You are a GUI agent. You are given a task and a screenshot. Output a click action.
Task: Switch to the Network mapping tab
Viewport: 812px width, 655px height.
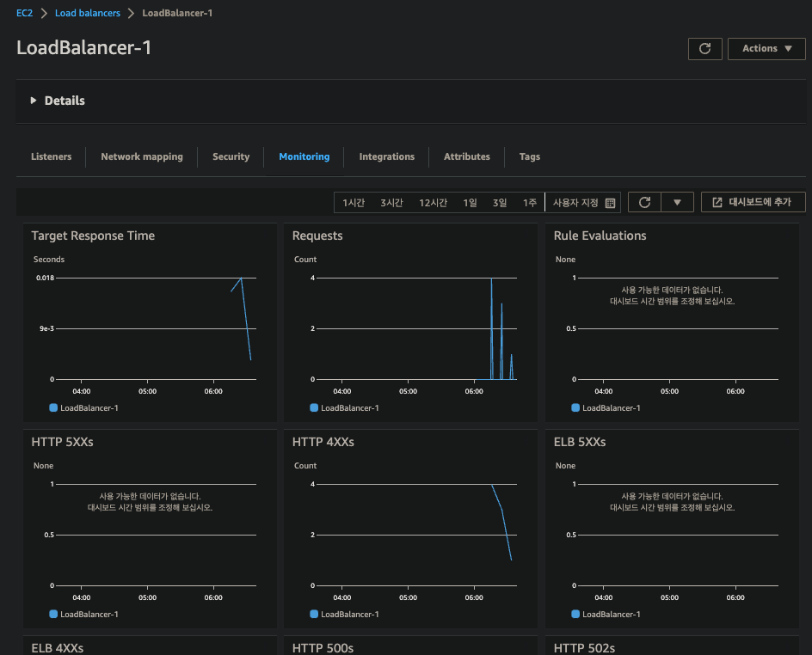142,156
